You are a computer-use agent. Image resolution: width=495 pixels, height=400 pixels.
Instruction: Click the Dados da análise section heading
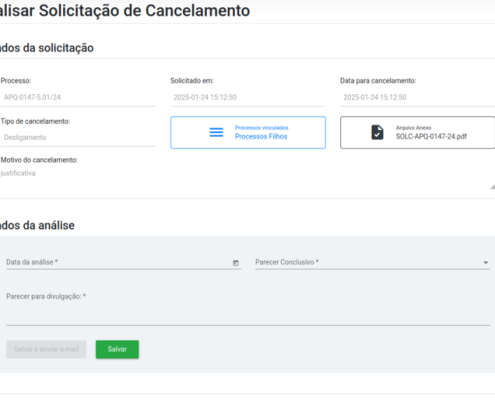pyautogui.click(x=37, y=225)
